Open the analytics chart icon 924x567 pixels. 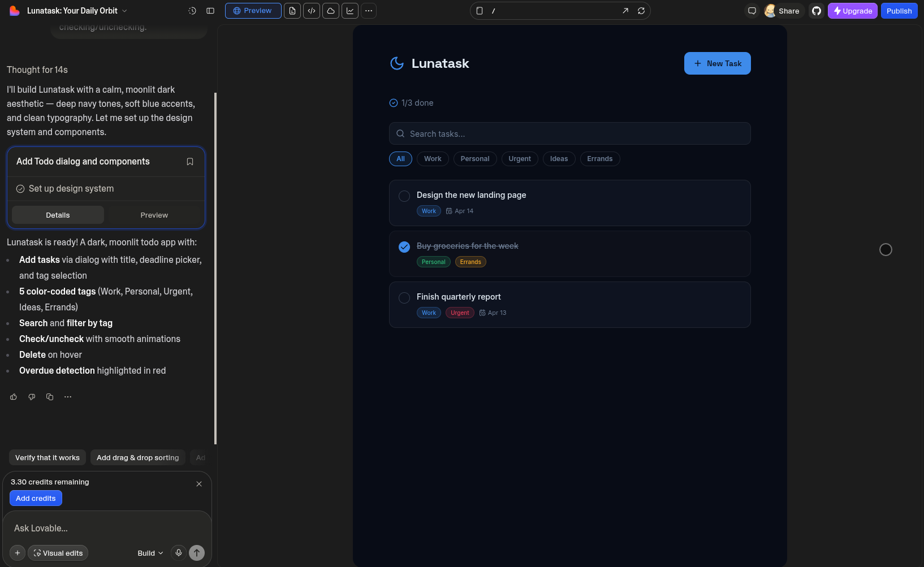coord(350,11)
